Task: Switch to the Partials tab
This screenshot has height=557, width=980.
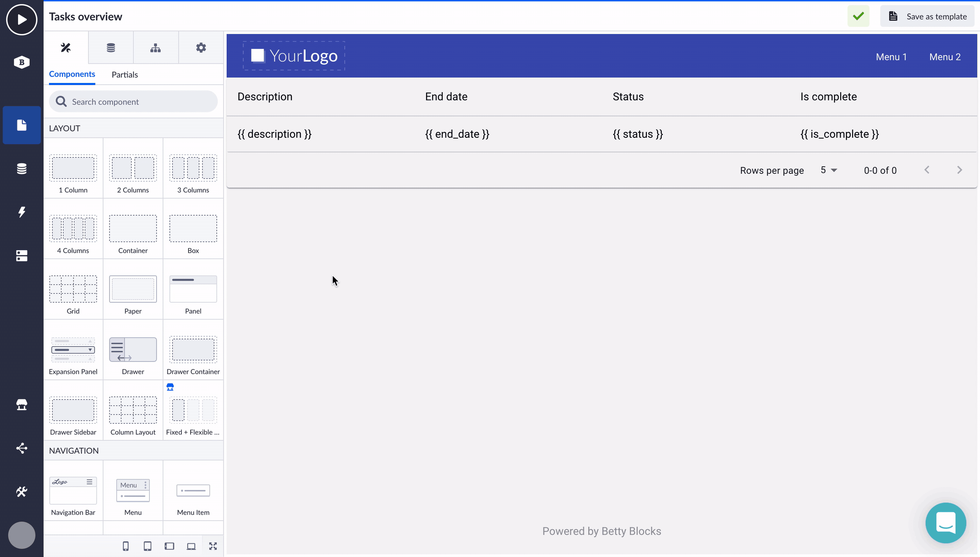Action: 124,75
